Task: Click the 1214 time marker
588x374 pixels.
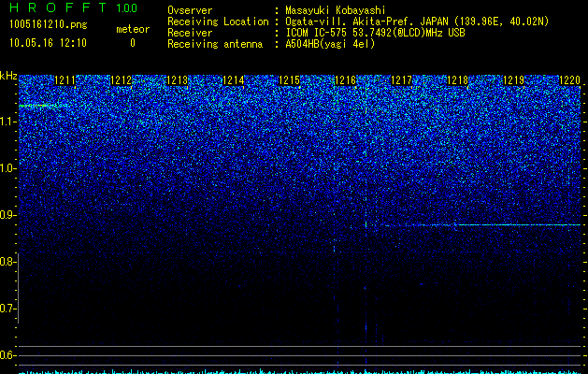Action: coord(234,80)
